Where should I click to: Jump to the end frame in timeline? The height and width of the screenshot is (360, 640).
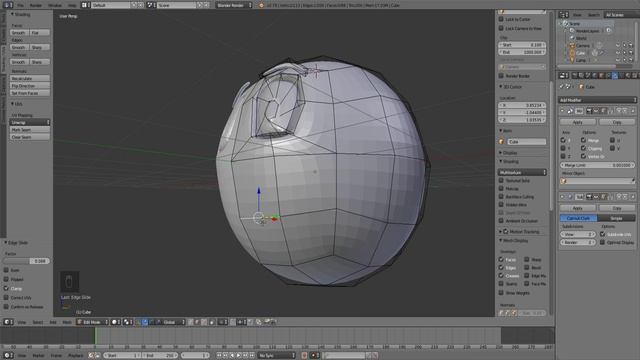point(252,356)
